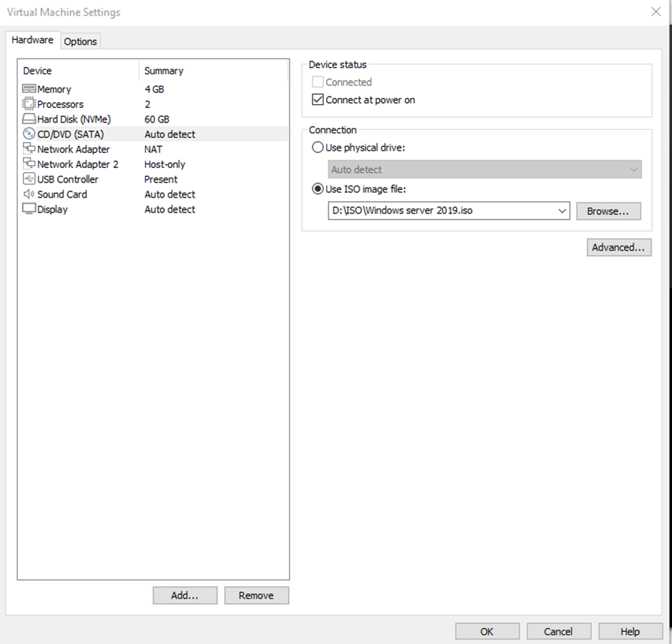Tick the greyed Connected checkbox
This screenshot has width=672, height=644.
[318, 82]
